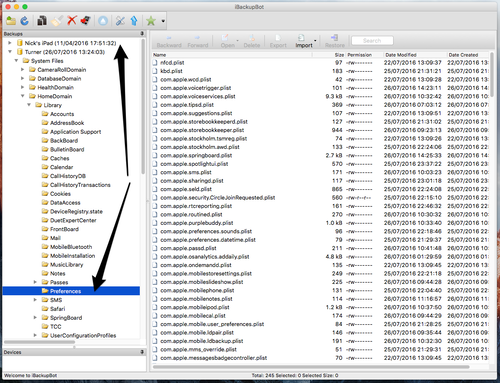Click the Backward navigation button
This screenshot has width=500, height=383.
(x=169, y=42)
